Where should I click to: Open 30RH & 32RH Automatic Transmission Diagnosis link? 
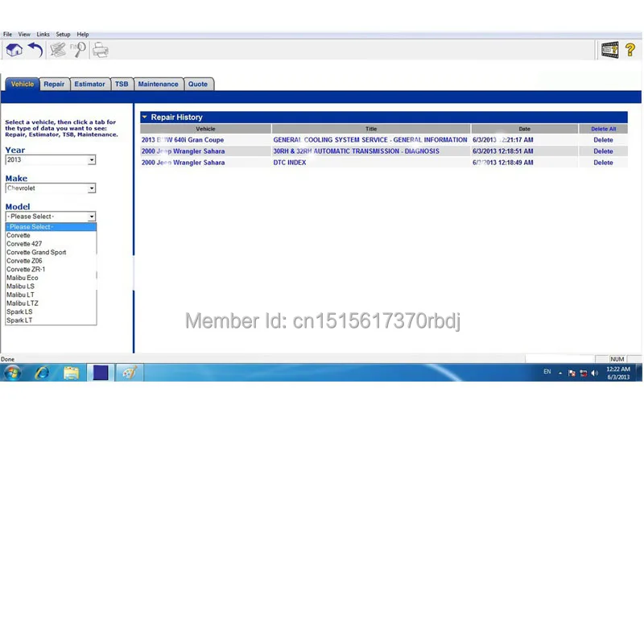(356, 151)
